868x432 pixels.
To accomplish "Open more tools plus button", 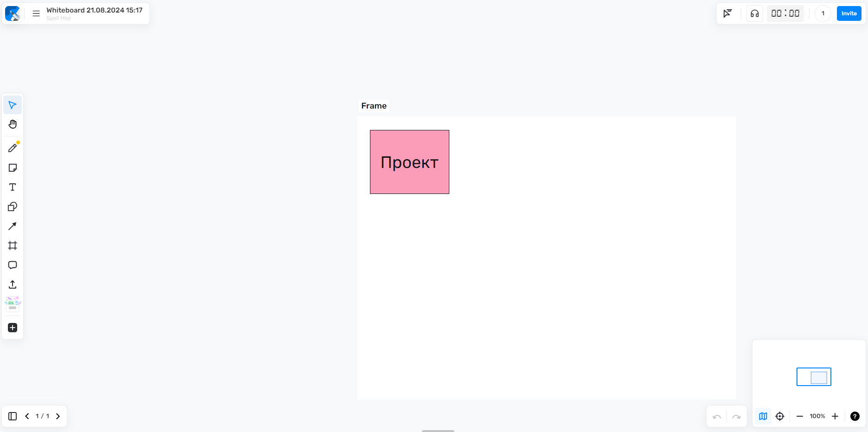I will (x=13, y=328).
